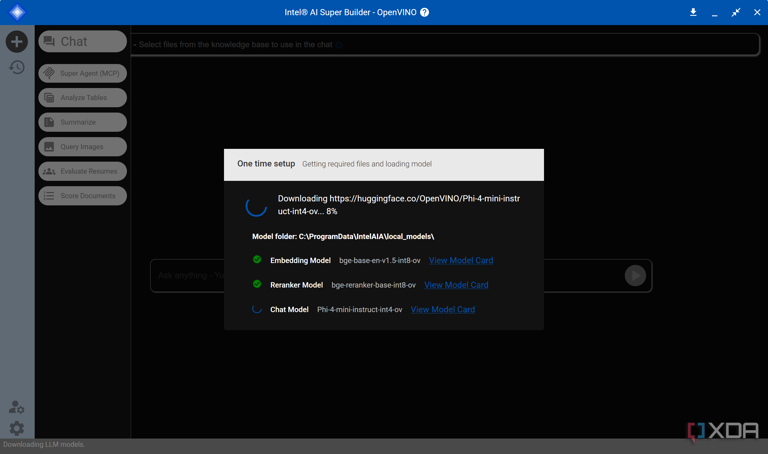Open Reranker Model's View Model Card link

456,285
